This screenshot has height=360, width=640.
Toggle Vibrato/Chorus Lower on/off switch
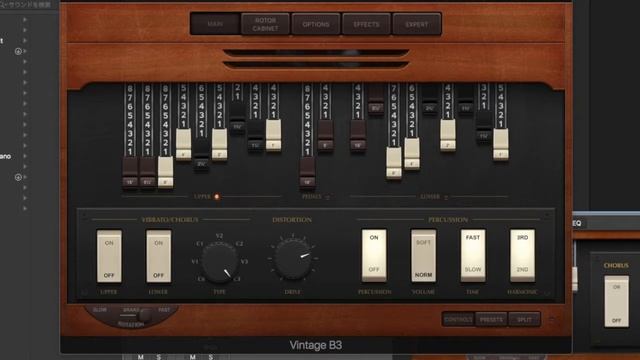pyautogui.click(x=158, y=256)
